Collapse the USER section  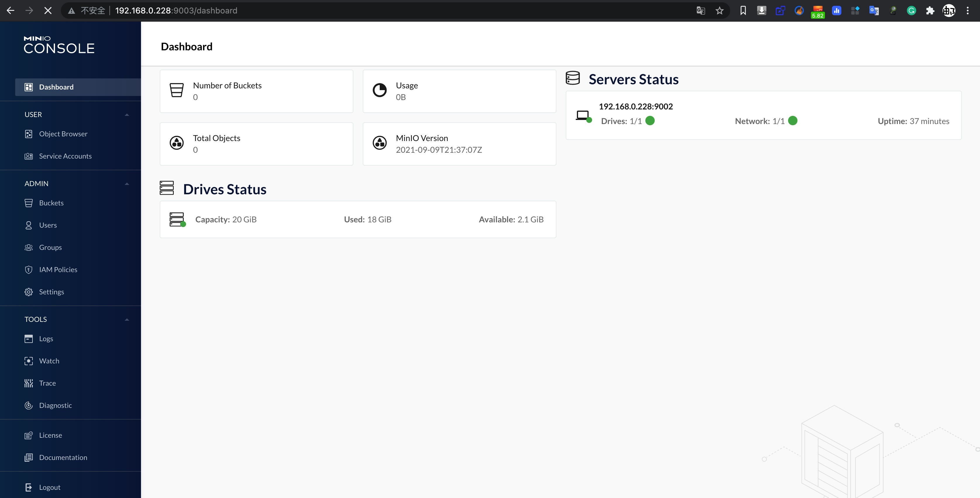coord(126,114)
